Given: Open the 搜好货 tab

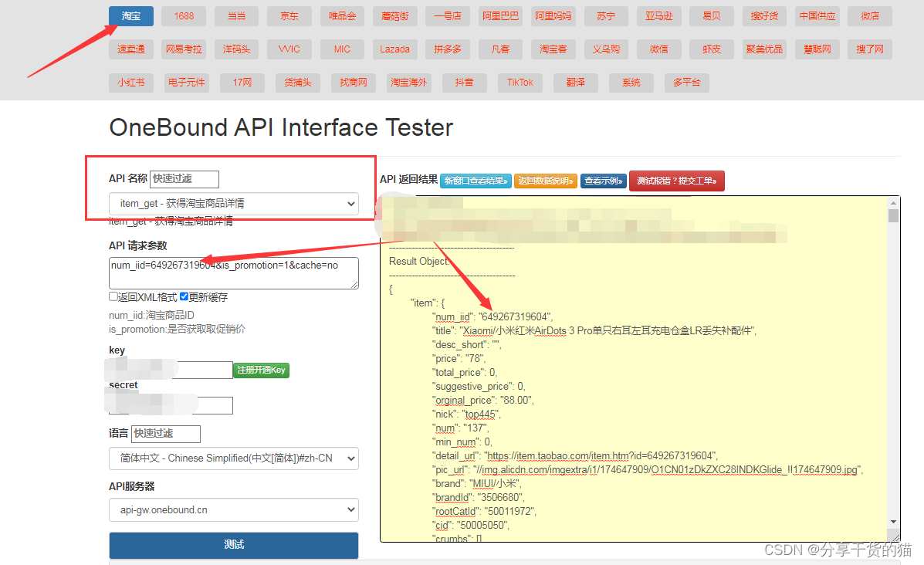Looking at the screenshot, I should [x=764, y=16].
